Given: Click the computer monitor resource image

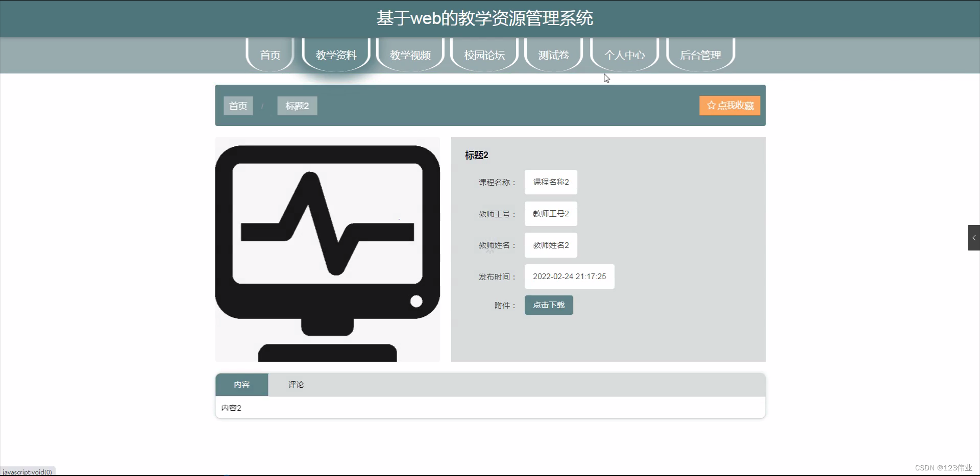Looking at the screenshot, I should coord(327,249).
